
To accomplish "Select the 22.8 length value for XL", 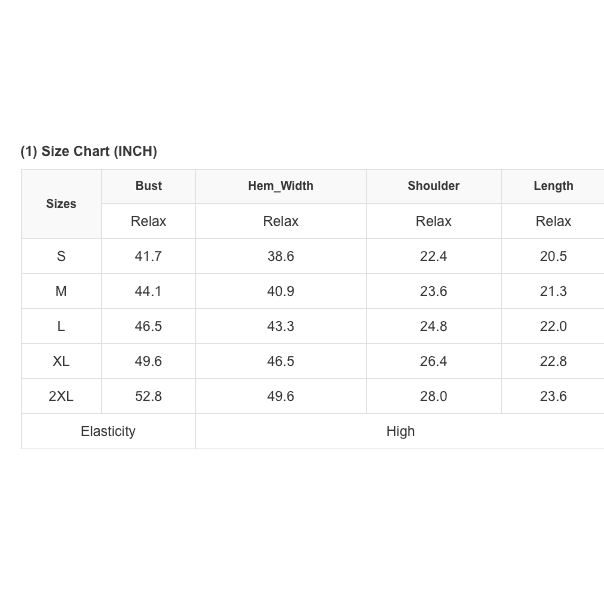I will [x=553, y=361].
